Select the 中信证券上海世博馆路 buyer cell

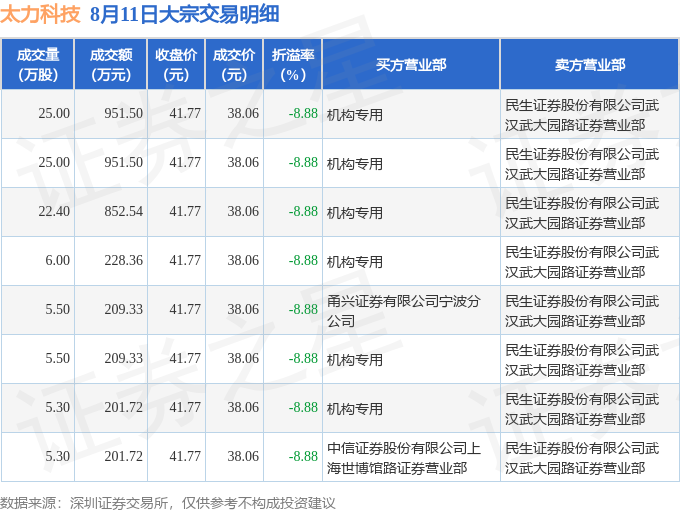(x=411, y=457)
